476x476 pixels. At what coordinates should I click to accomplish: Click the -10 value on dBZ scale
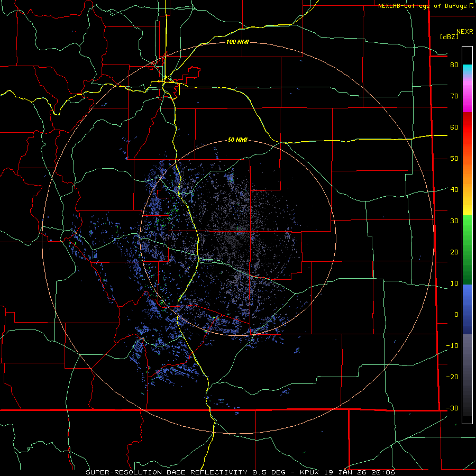(452, 345)
